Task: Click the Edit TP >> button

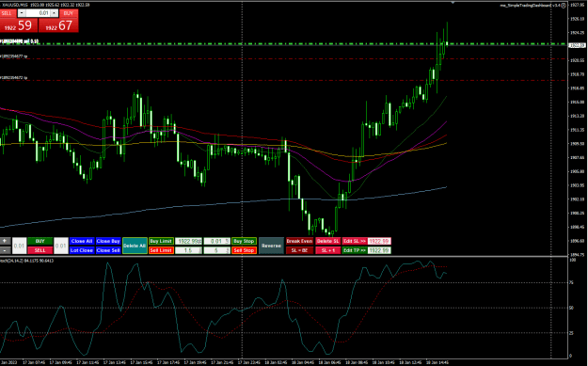Action: [355, 250]
